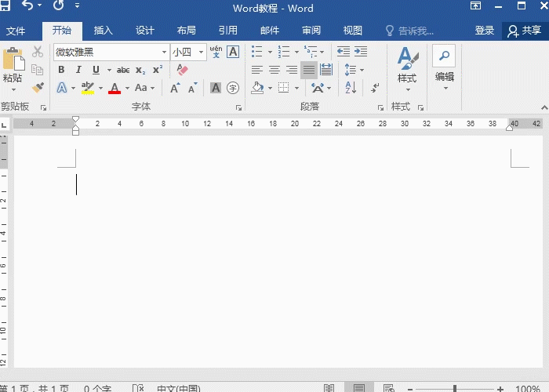This screenshot has height=392, width=549.
Task: Open the 布局 ribbon tab
Action: tap(187, 31)
